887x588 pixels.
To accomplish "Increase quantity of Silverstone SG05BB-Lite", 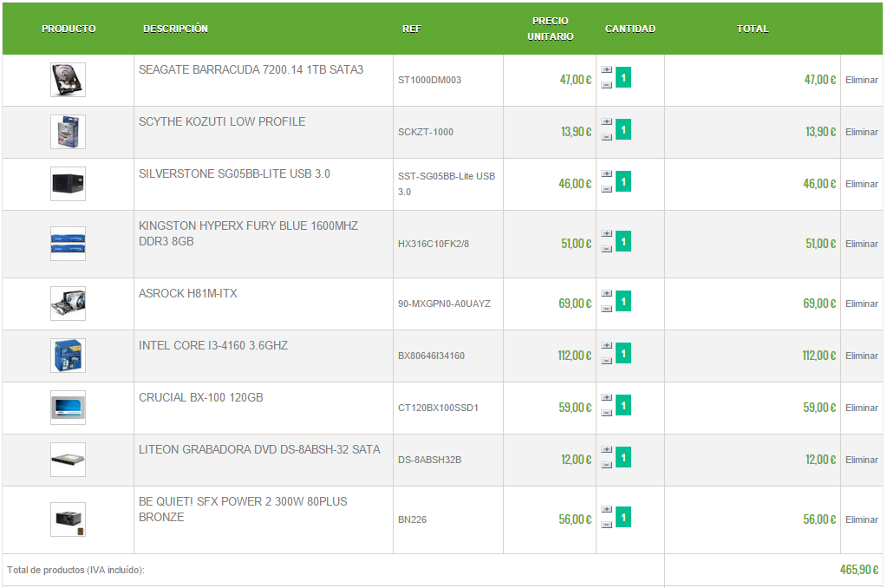I will tap(606, 173).
